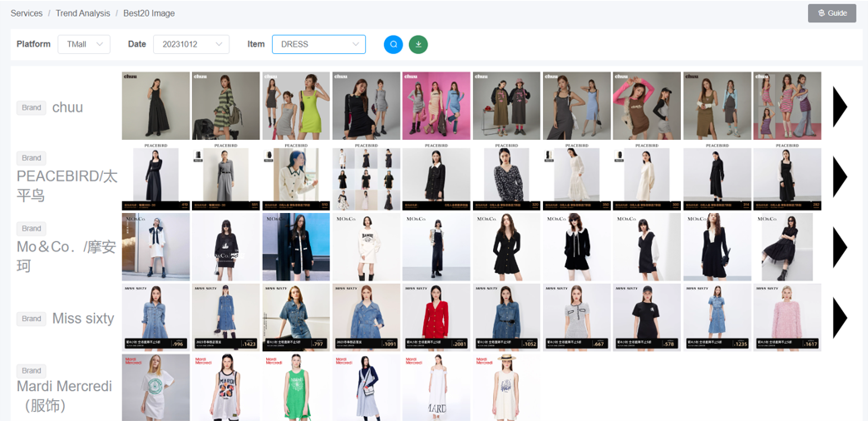868x421 pixels.
Task: Show next images in chuu row
Action: coord(840,106)
